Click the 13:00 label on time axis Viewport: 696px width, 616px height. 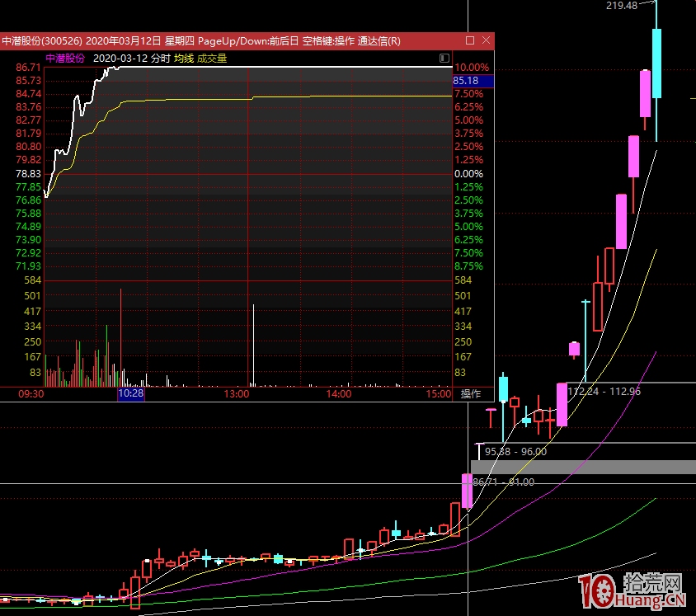tap(237, 394)
